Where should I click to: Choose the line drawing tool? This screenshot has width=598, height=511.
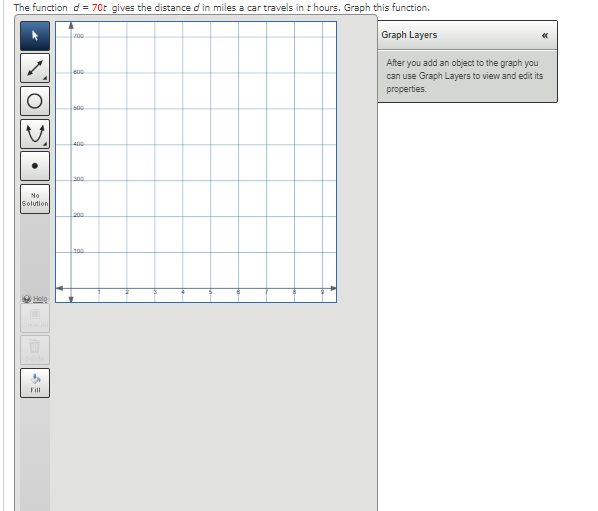coord(35,68)
